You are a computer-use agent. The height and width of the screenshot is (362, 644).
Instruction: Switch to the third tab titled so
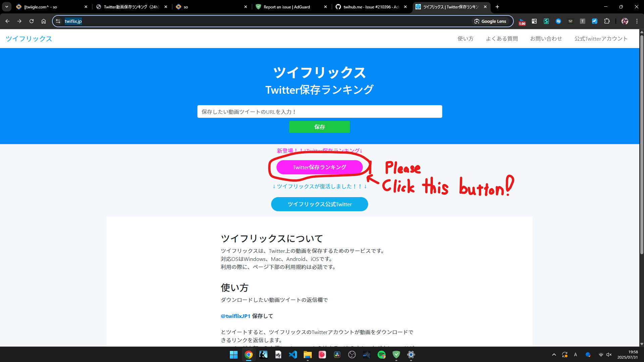pyautogui.click(x=211, y=7)
